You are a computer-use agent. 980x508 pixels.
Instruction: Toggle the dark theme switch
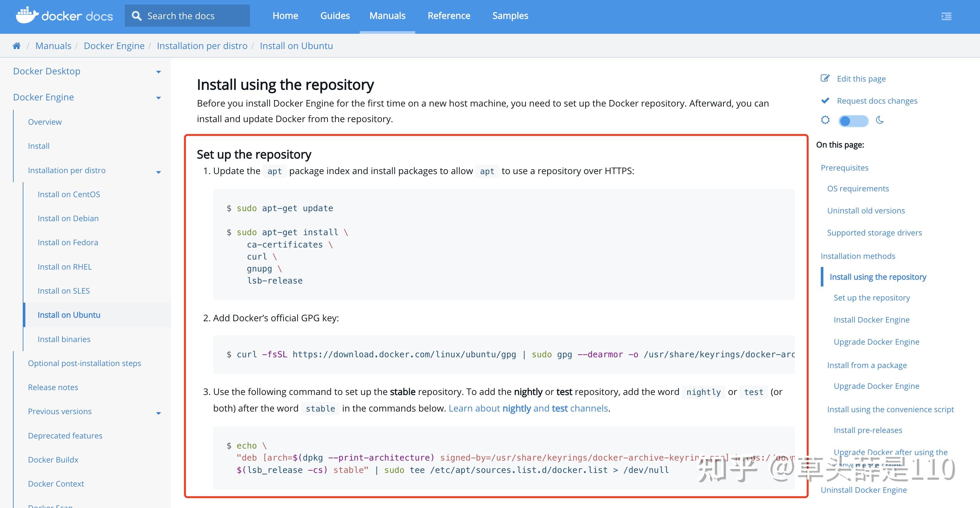pos(853,121)
